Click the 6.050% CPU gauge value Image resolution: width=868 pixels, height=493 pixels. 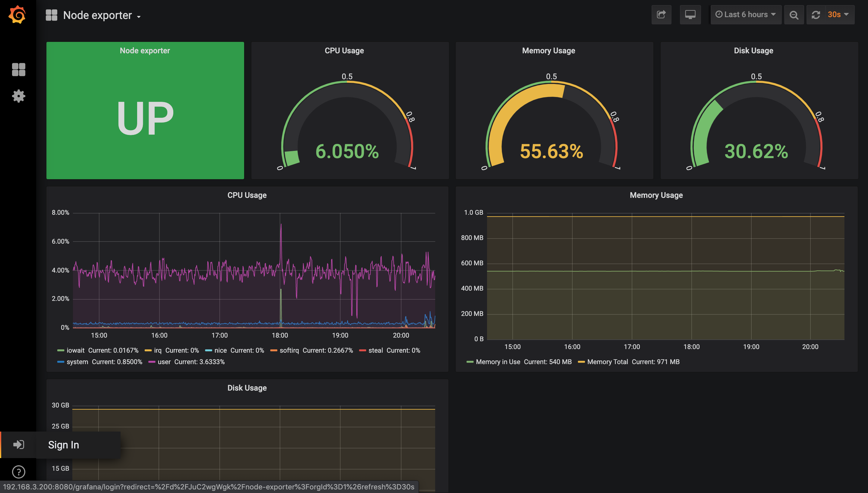coord(347,151)
